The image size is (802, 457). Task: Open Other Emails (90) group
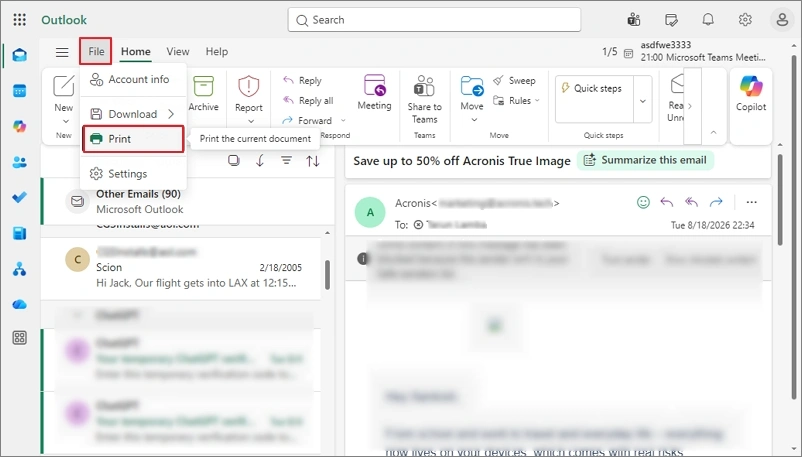[x=187, y=202]
